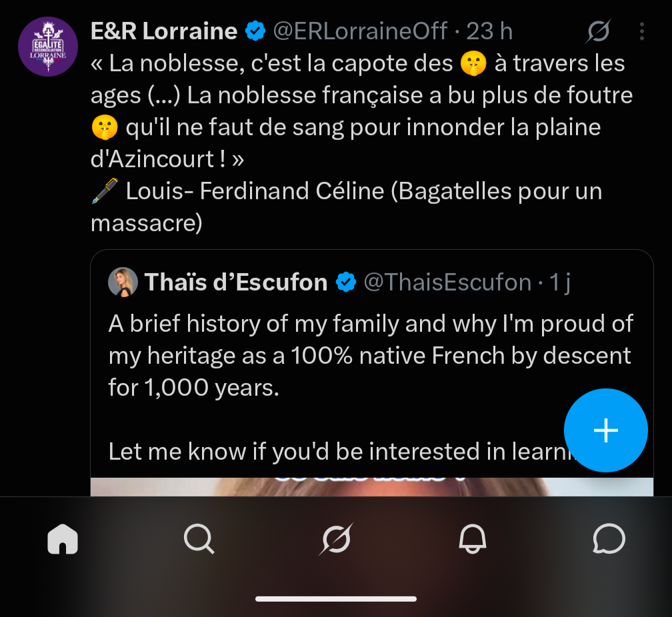
Task: Tap the blue compose post button
Action: pos(605,430)
